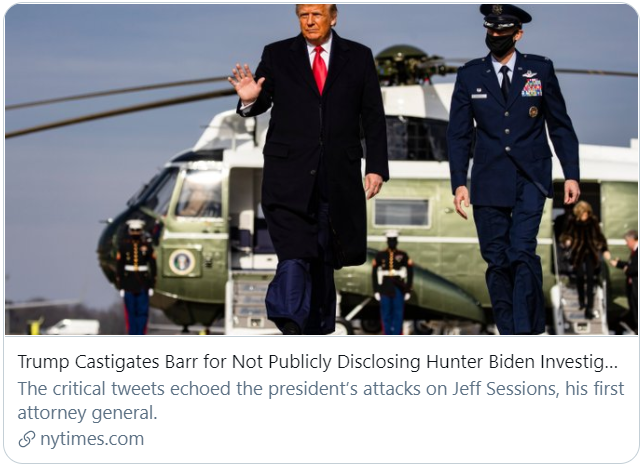
Task: Open the headline about Barr and Hunter Biden
Action: [317, 362]
